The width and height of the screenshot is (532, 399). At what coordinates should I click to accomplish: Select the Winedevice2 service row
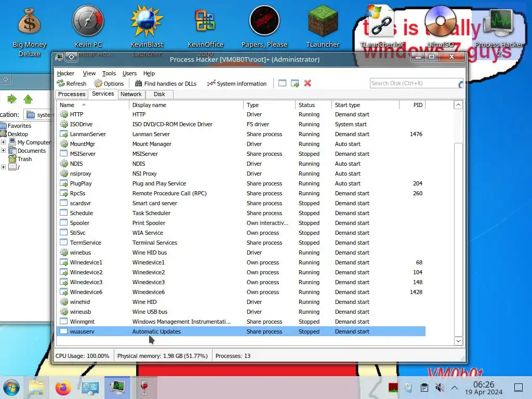241,272
